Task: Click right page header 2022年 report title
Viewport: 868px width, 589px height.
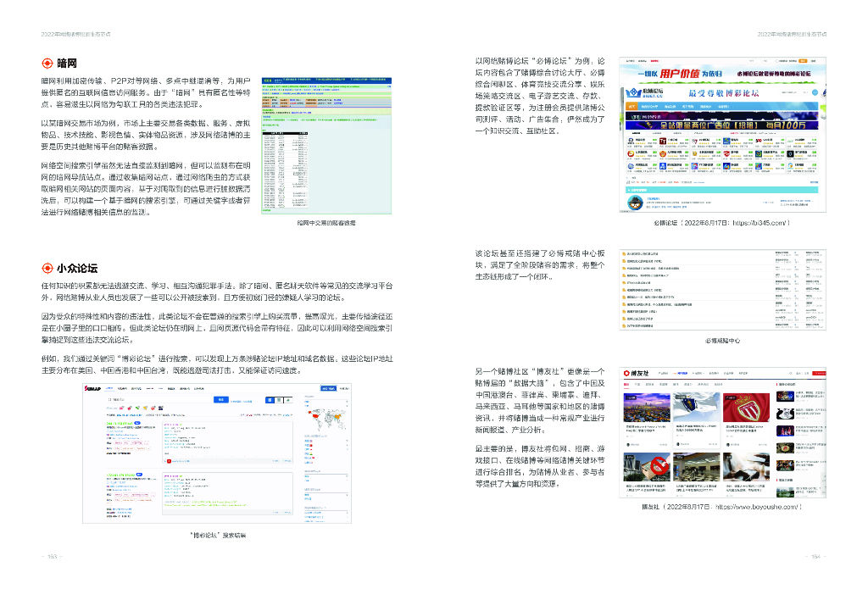Action: click(x=792, y=34)
